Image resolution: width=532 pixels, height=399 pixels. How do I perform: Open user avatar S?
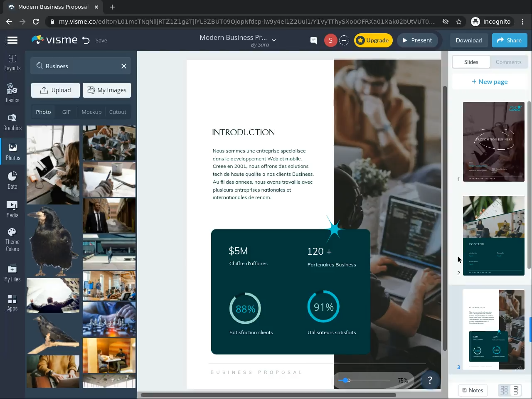click(330, 40)
